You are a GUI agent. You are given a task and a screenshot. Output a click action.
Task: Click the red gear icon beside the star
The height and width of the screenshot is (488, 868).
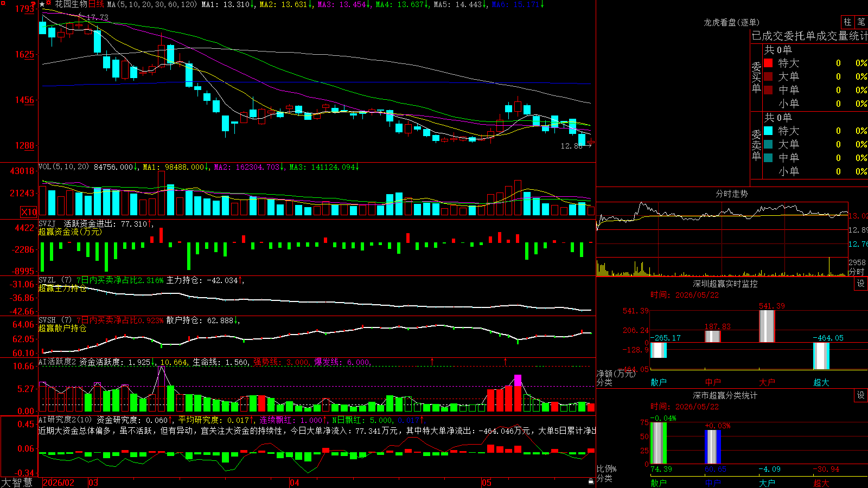tap(48, 3)
